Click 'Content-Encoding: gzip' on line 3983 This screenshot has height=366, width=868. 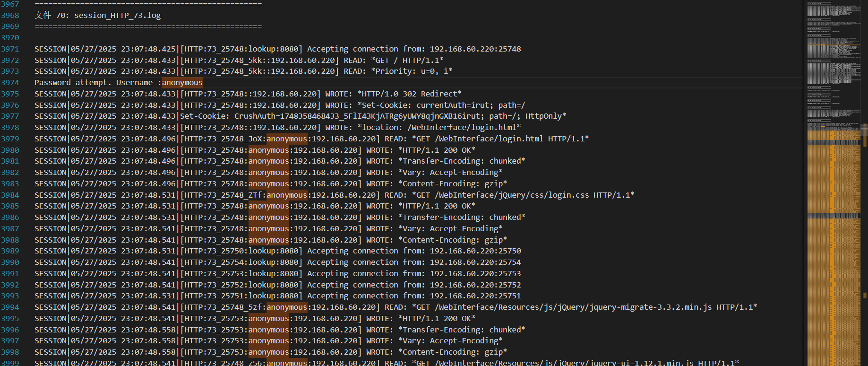point(453,184)
